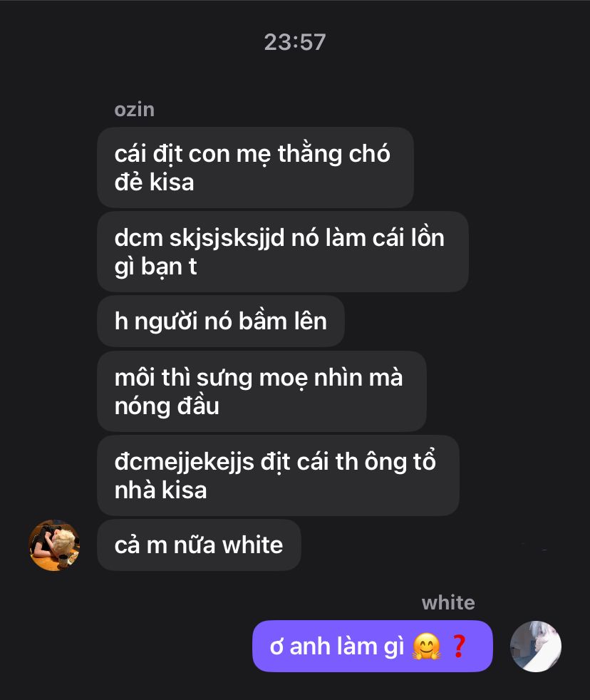Select the "môi thì sưng moẹ" message bubble
This screenshot has height=700, width=590.
(x=262, y=391)
